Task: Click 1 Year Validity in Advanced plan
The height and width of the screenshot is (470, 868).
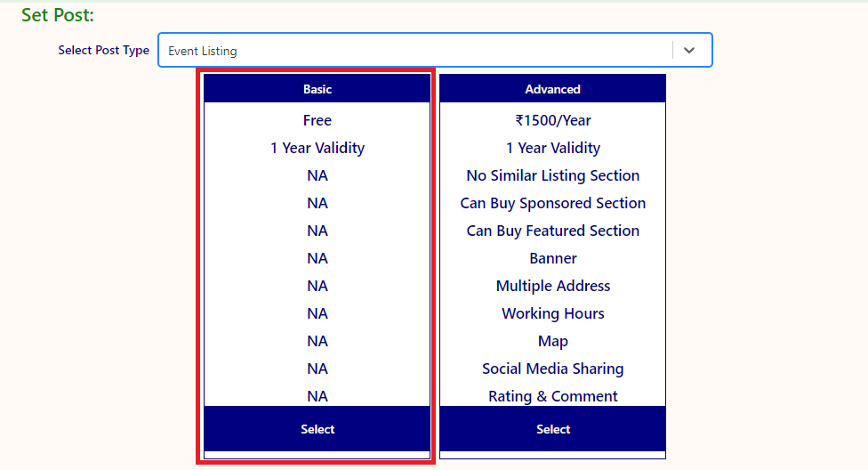Action: [552, 148]
